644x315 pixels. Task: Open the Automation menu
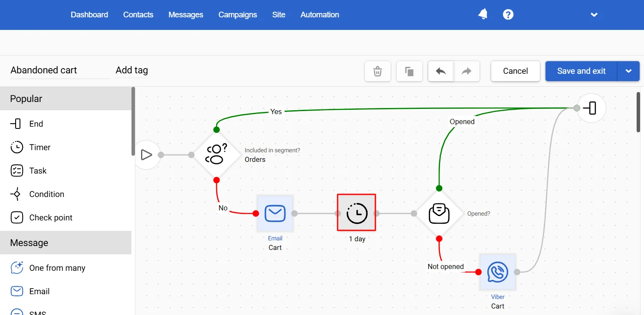[x=320, y=15]
